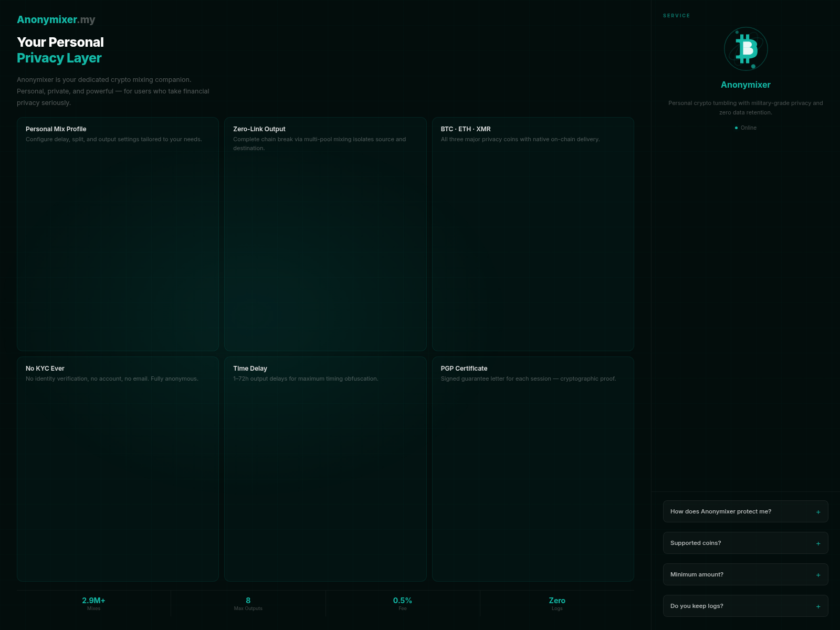Click the '8' max outputs stat

tap(248, 601)
